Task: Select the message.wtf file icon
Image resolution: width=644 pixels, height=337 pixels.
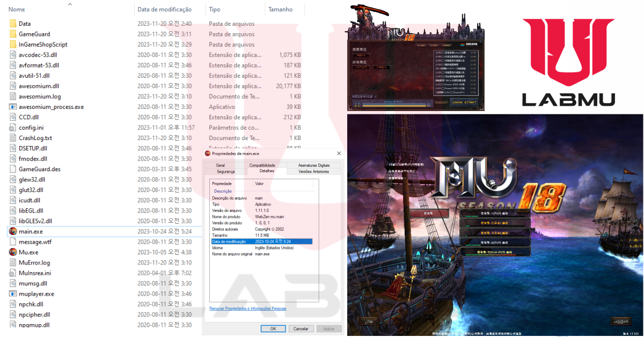Action: pos(13,241)
